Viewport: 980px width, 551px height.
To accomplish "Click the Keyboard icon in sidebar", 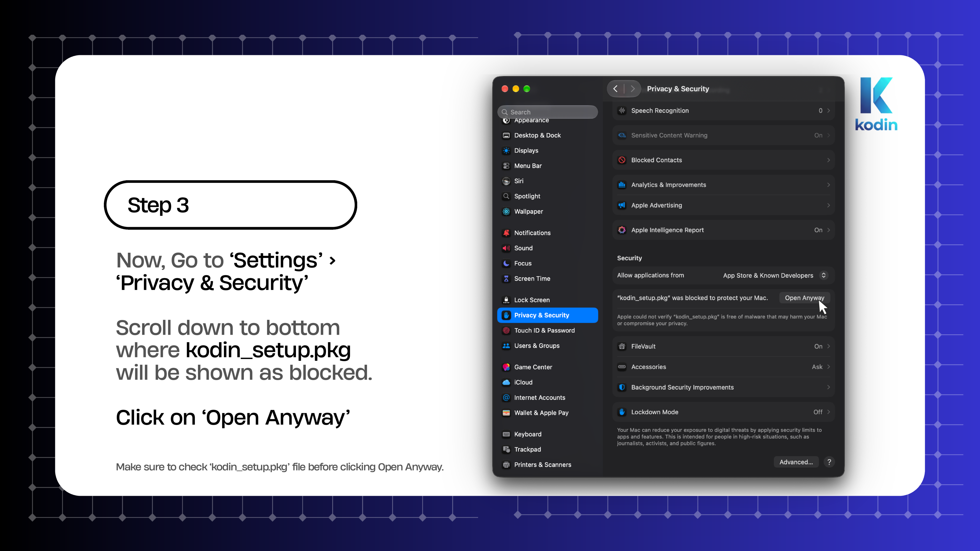I will tap(506, 434).
